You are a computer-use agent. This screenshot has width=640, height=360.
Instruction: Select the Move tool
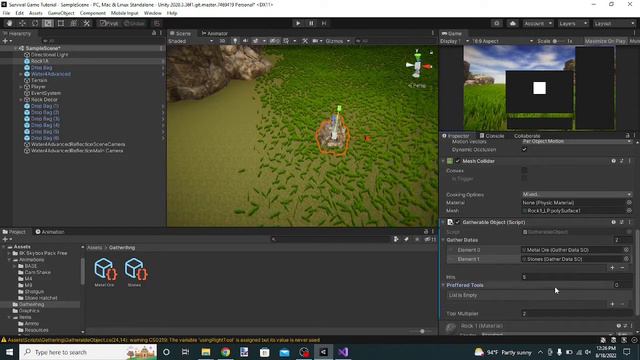(22, 23)
